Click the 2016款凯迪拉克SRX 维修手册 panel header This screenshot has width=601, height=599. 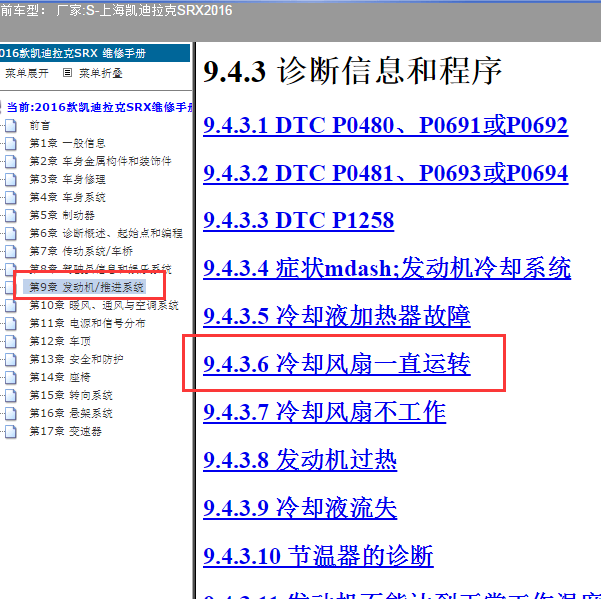(x=95, y=53)
